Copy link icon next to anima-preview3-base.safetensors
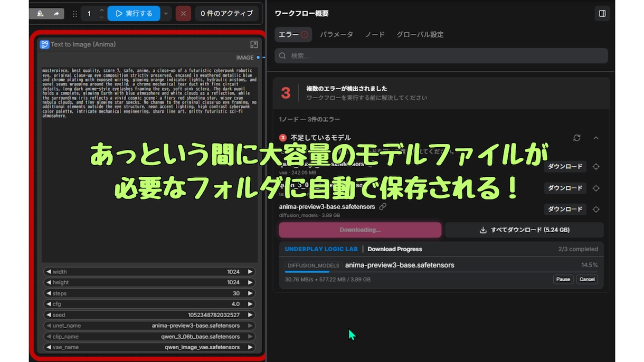This screenshot has width=644, height=362. tap(383, 206)
